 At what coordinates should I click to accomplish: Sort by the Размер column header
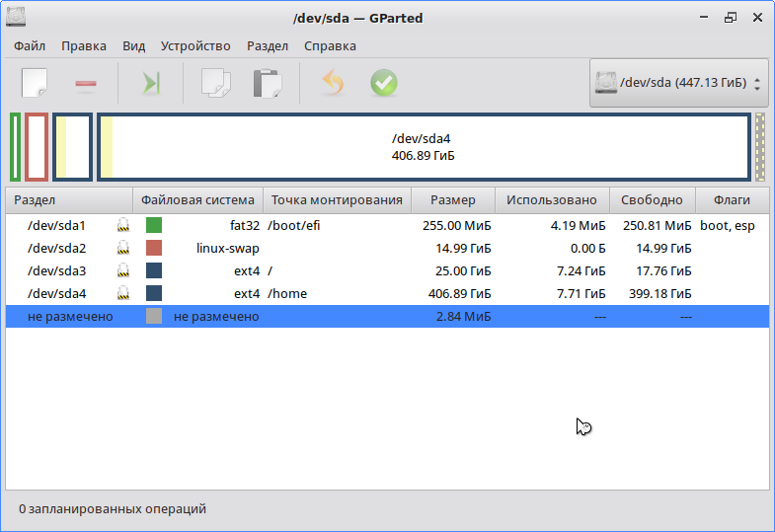pyautogui.click(x=453, y=200)
